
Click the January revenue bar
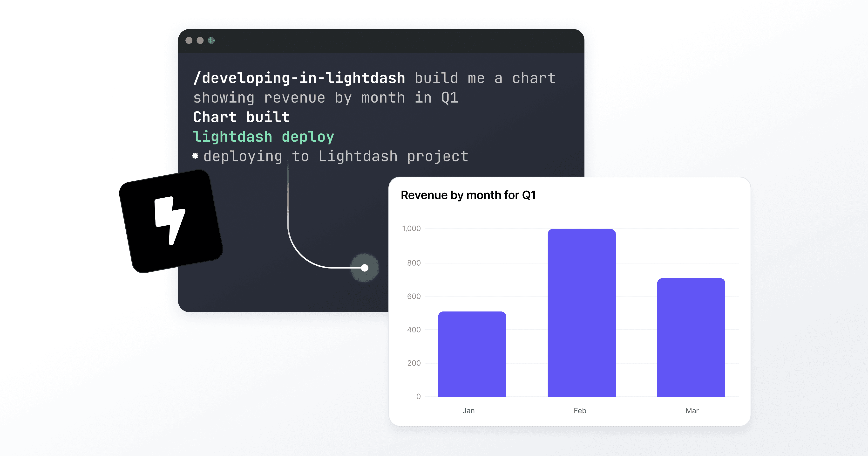[x=472, y=354]
